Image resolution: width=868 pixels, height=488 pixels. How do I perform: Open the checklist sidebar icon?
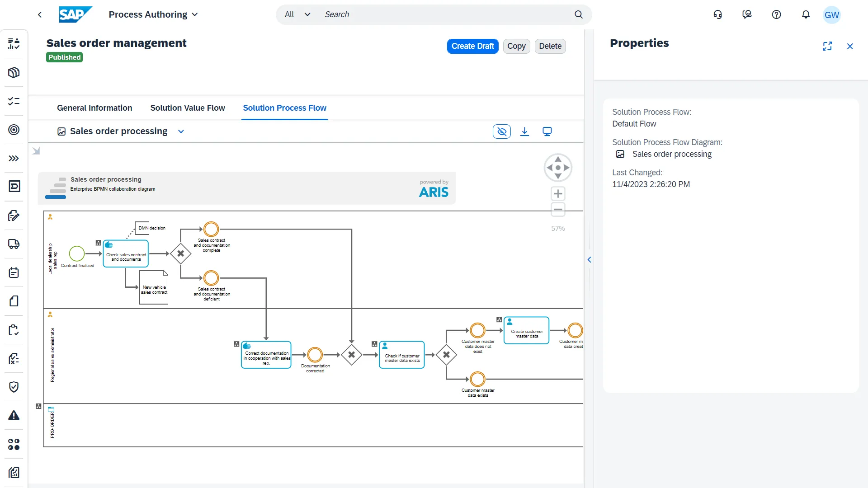tap(14, 101)
